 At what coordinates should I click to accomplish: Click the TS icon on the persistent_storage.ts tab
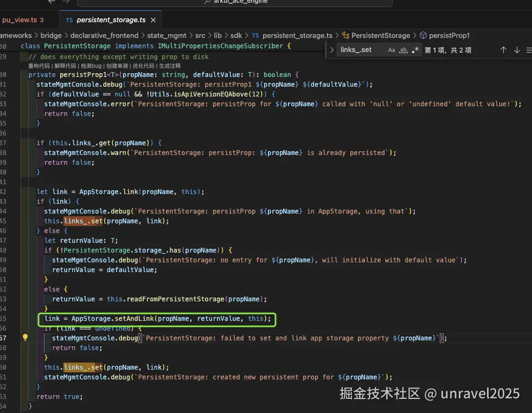tap(69, 21)
